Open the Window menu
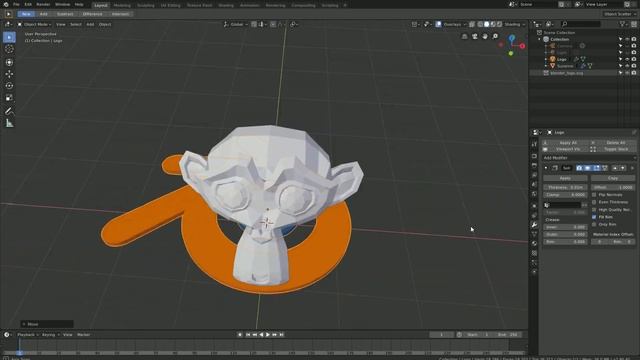Image resolution: width=640 pixels, height=360 pixels. (x=62, y=4)
